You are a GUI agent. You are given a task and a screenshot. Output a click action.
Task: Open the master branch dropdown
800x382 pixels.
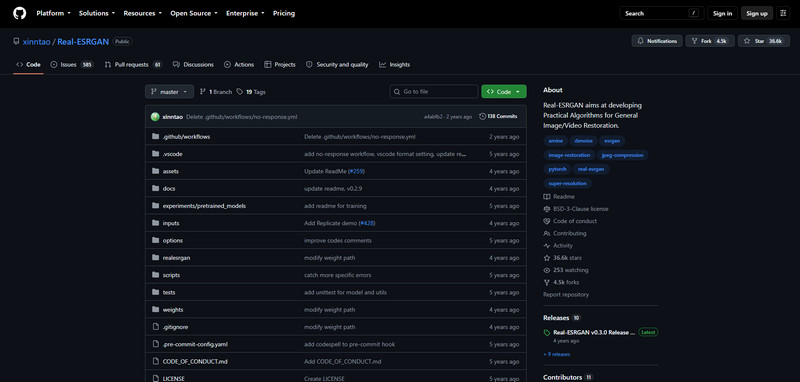coord(169,92)
